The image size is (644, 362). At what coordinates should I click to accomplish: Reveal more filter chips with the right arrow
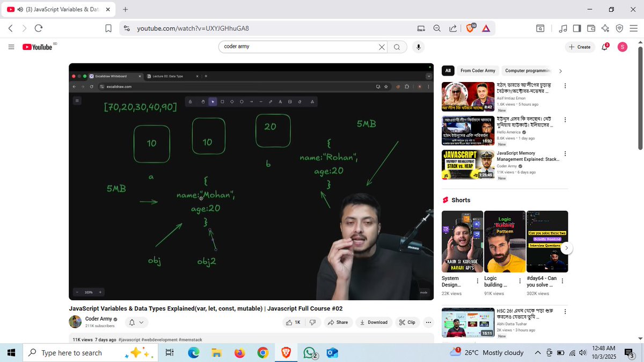560,71
